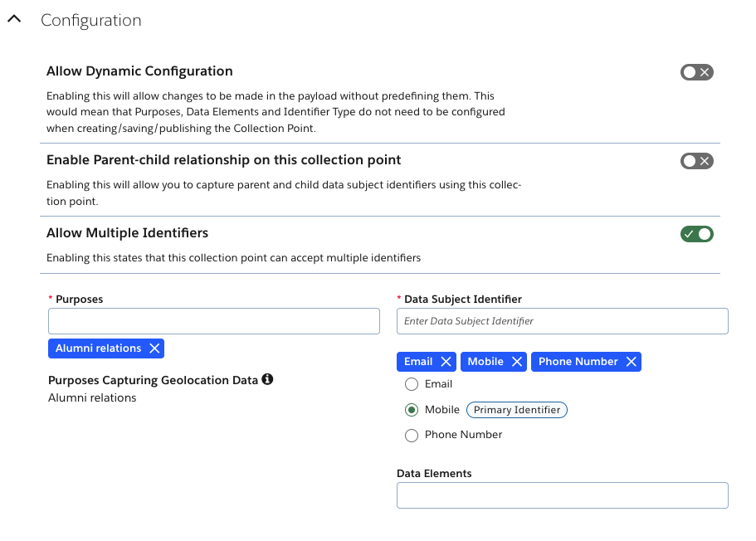The image size is (756, 541).
Task: Remove the Alumni relations purpose tag
Action: pyautogui.click(x=154, y=348)
